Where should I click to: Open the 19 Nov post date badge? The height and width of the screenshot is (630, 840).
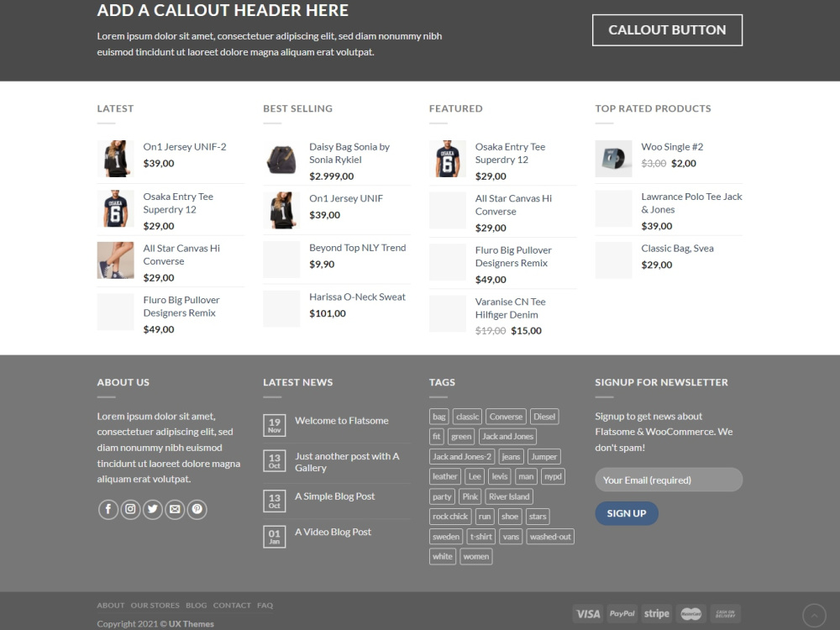tap(275, 425)
